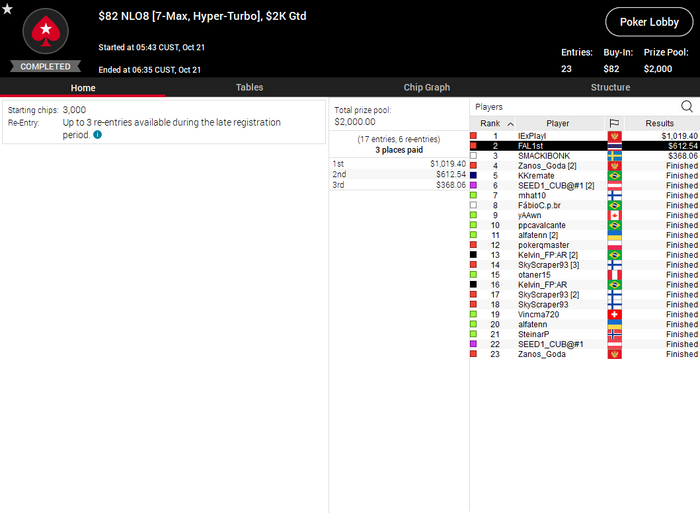The height and width of the screenshot is (513, 700).
Task: Click yAAwn's Canada flag icon
Action: [614, 215]
